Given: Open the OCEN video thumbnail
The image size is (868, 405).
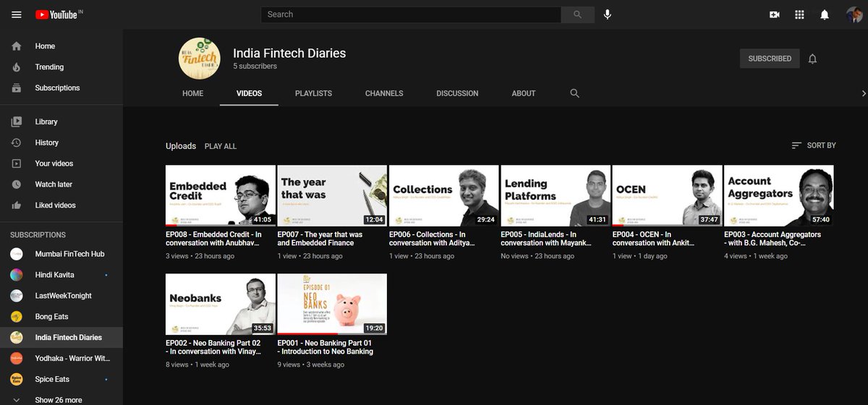Looking at the screenshot, I should point(667,196).
